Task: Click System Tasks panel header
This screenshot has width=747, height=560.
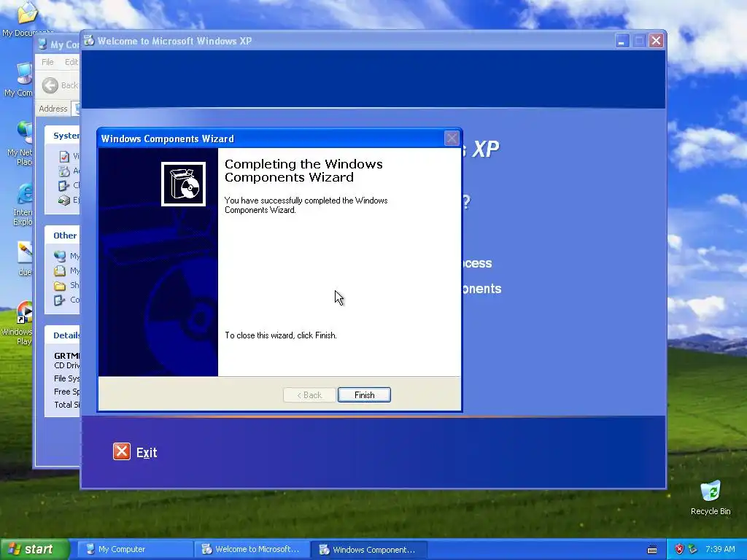Action: (63, 136)
